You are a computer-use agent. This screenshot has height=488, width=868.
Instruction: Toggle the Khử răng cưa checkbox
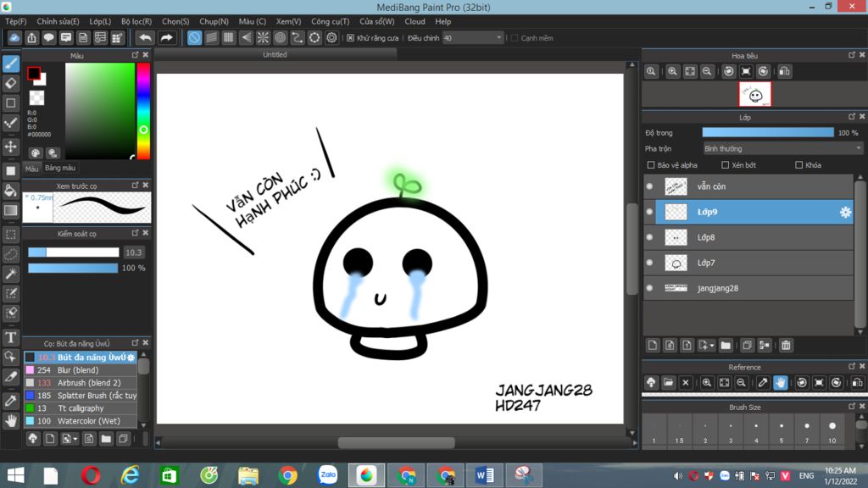[350, 38]
